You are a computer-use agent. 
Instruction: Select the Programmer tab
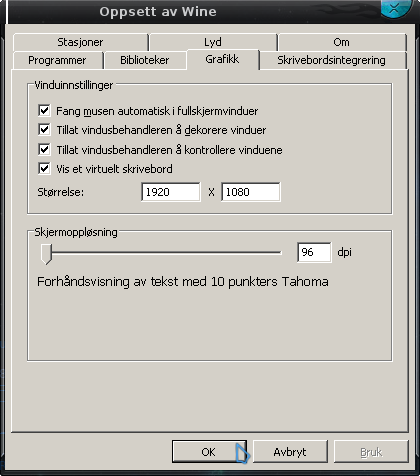[57, 60]
